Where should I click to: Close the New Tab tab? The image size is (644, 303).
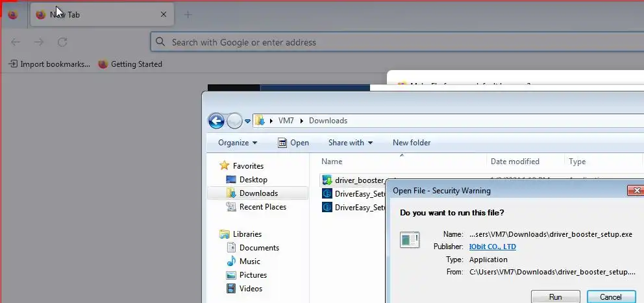(x=164, y=15)
